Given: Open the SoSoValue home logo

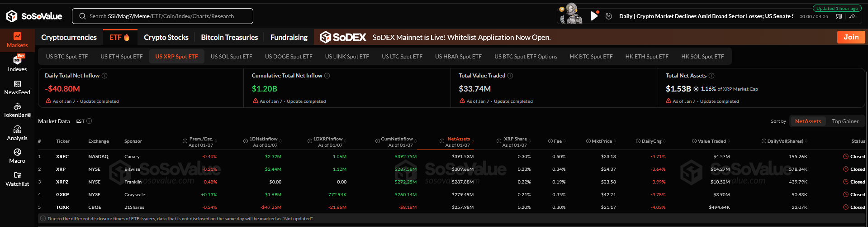Looking at the screenshot, I should coord(34,16).
